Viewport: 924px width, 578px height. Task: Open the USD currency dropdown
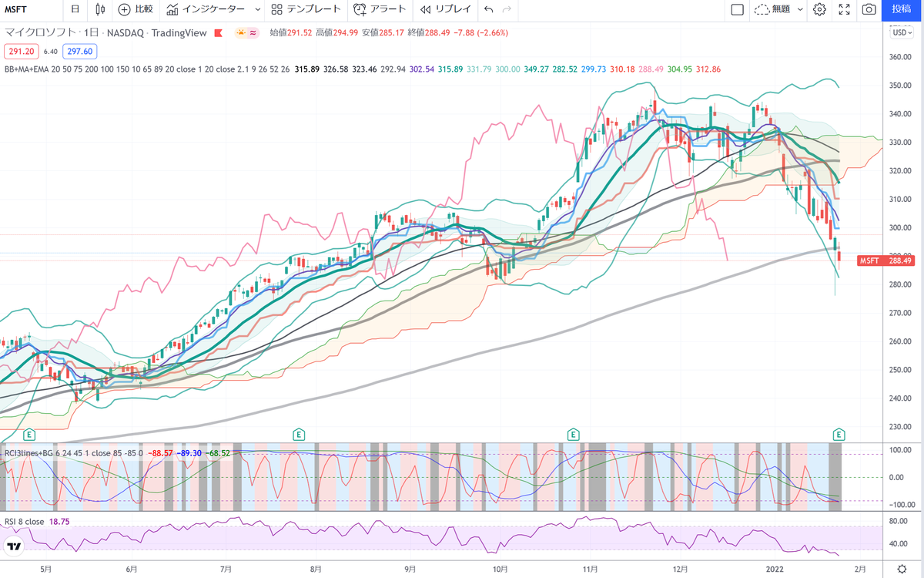(x=900, y=32)
